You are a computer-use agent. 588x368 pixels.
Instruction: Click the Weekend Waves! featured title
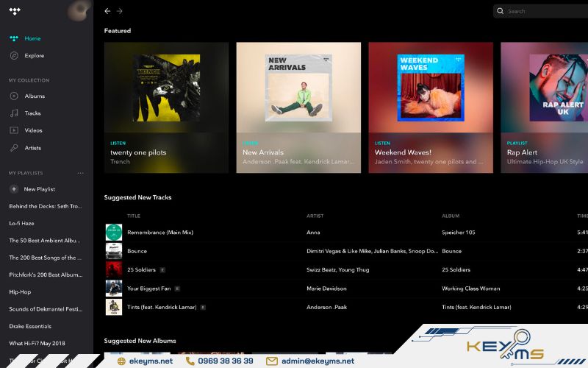[x=403, y=152]
